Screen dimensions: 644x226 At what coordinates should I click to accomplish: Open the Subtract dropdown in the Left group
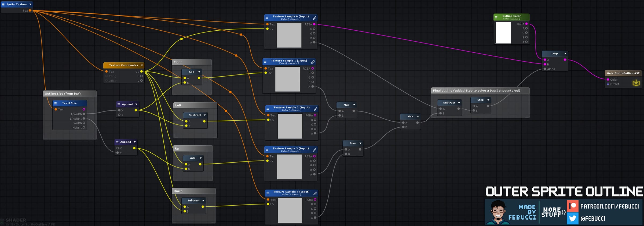pos(205,115)
